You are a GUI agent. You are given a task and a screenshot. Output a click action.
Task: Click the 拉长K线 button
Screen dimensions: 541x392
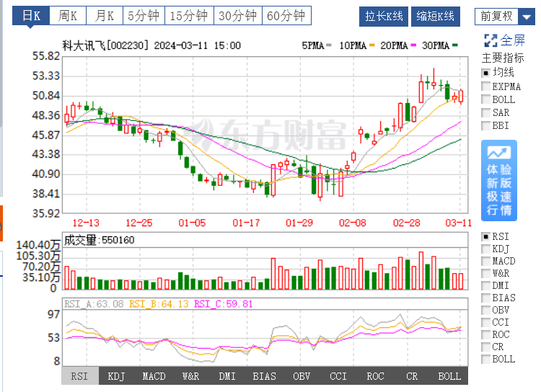[384, 17]
